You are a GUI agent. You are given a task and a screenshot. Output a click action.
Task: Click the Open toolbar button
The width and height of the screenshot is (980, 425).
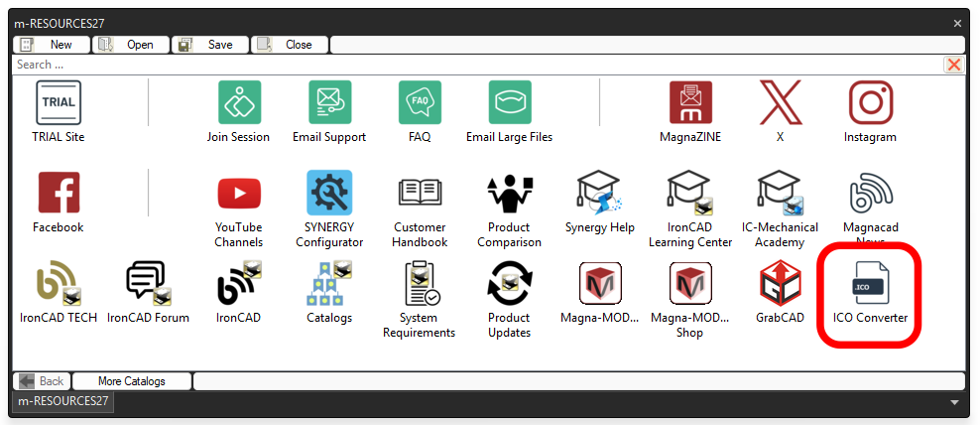click(x=131, y=45)
